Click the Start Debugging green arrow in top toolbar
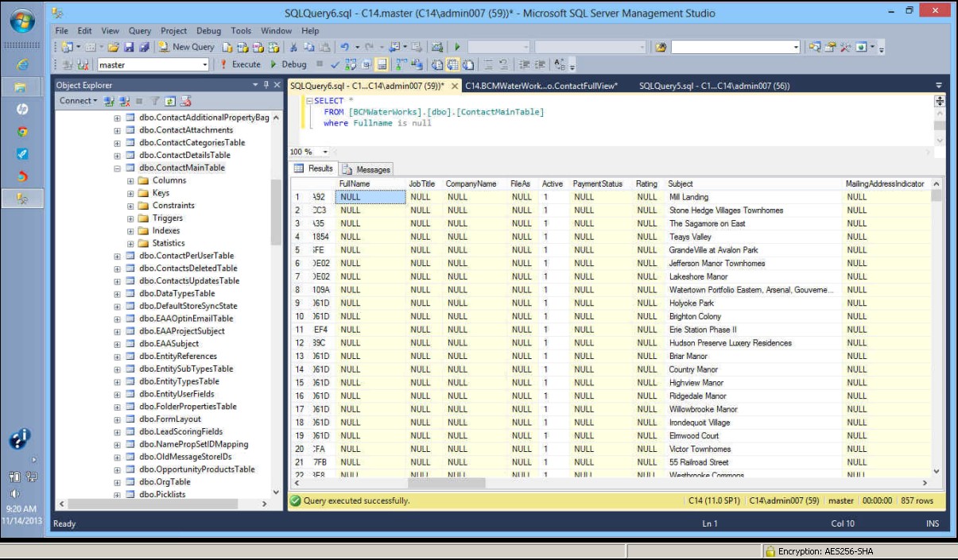The image size is (958, 560). point(457,47)
